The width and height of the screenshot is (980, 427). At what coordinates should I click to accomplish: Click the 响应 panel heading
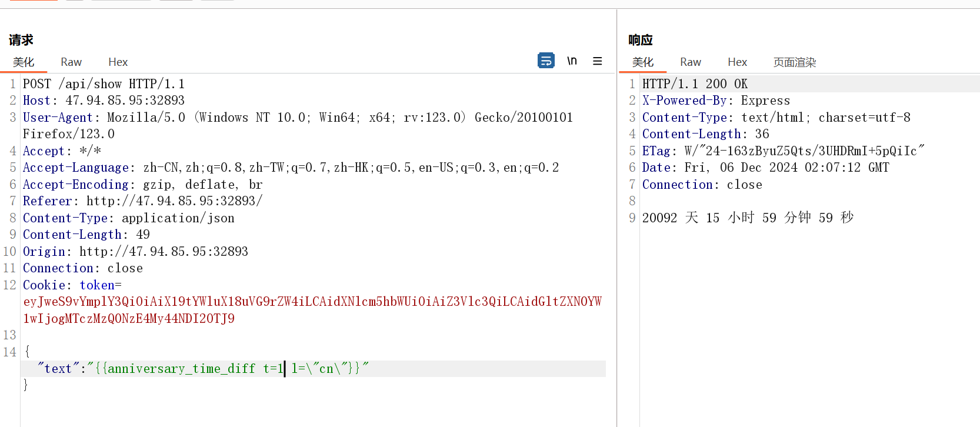click(x=641, y=40)
